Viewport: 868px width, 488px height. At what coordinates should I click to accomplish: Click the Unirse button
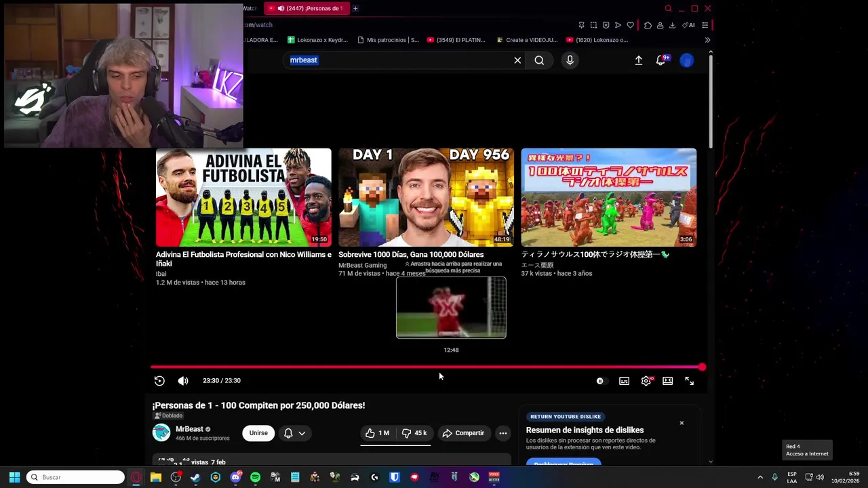click(x=258, y=433)
